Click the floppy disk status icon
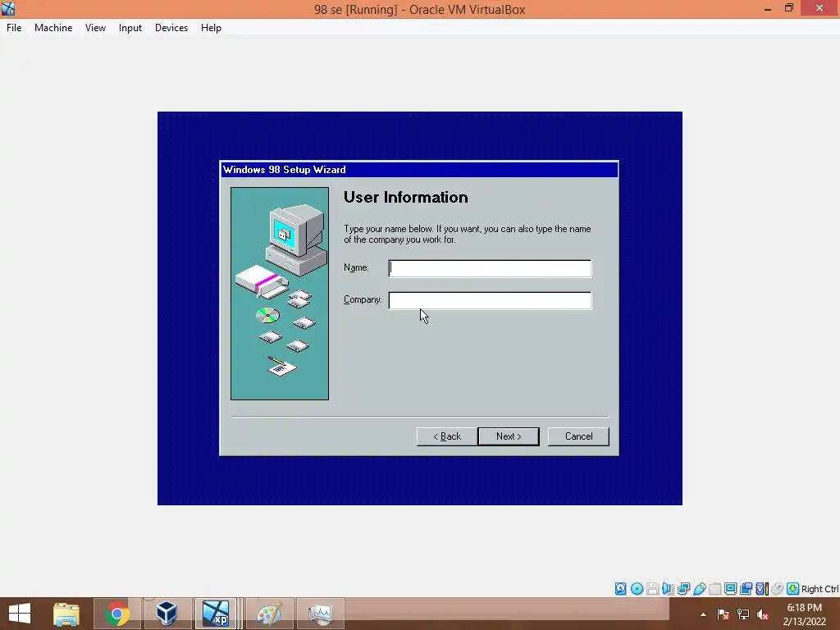840x630 pixels. click(x=652, y=589)
